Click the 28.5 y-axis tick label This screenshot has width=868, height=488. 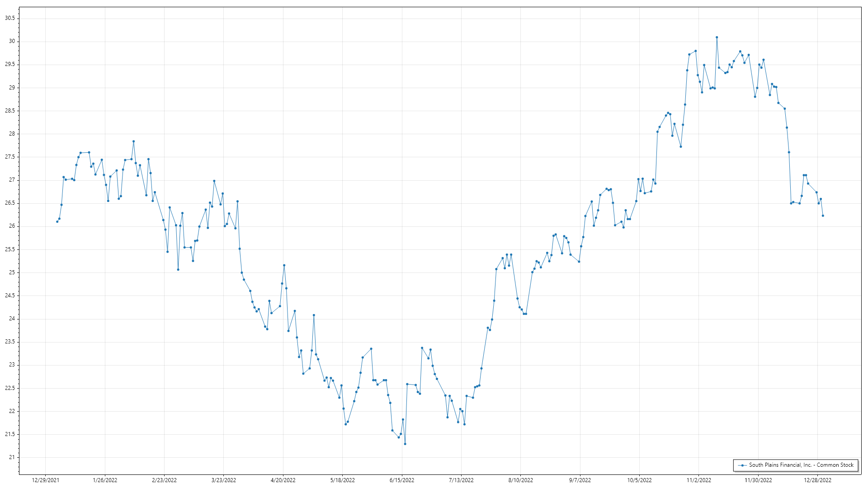click(10, 111)
